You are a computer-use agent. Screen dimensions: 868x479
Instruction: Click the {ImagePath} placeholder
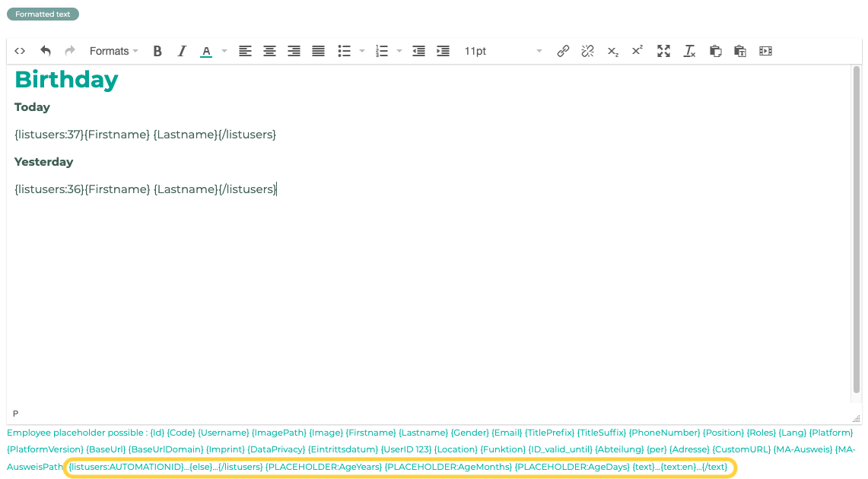(279, 433)
